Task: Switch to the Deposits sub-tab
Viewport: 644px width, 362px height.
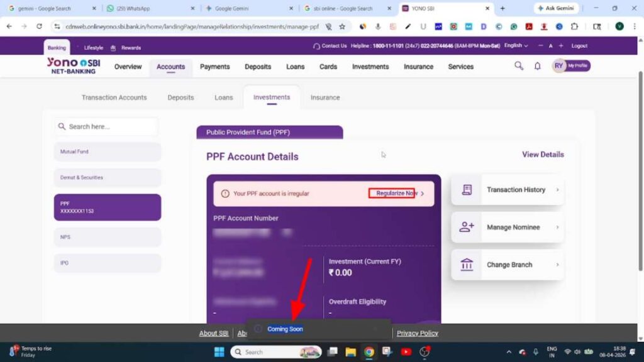Action: click(180, 97)
